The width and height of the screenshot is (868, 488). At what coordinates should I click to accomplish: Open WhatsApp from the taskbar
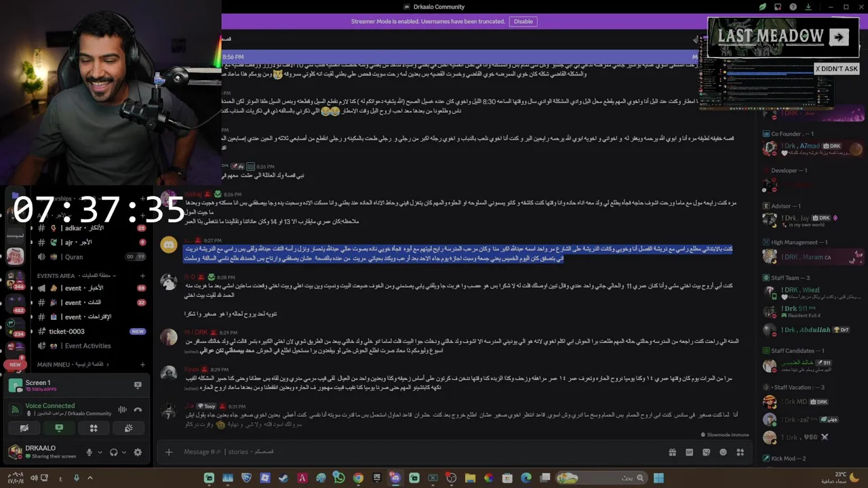click(x=339, y=478)
